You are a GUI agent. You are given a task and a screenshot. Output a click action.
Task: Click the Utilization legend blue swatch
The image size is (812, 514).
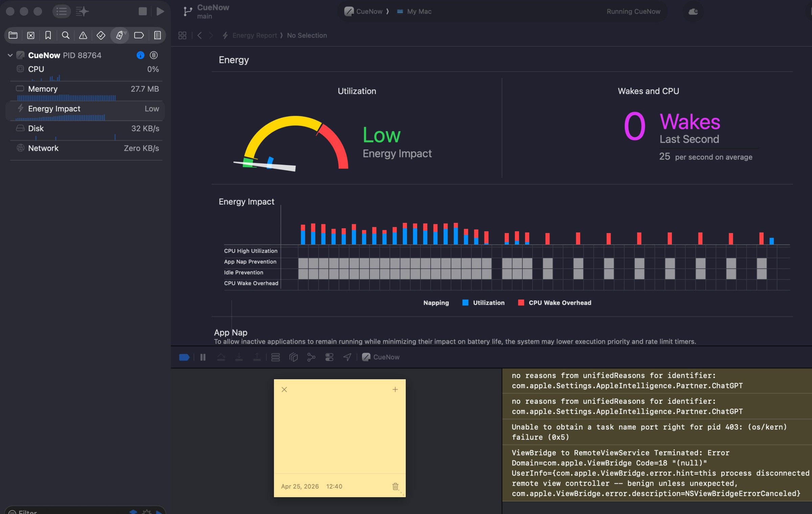466,303
